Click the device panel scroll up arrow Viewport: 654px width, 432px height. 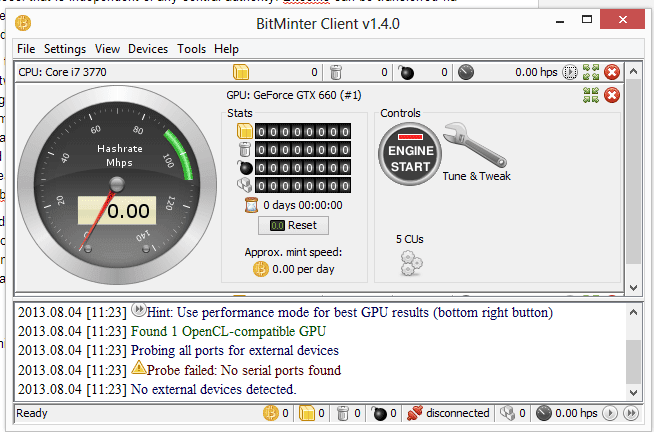[x=634, y=71]
